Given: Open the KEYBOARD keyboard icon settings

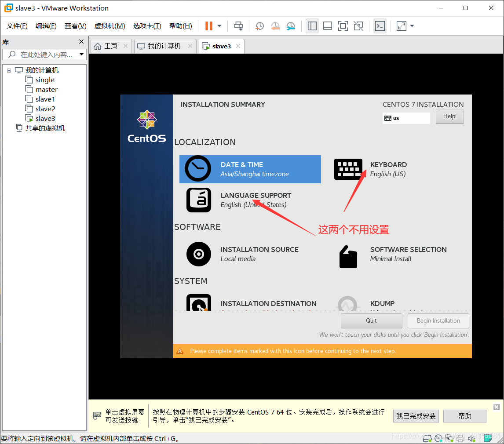Looking at the screenshot, I should [348, 169].
